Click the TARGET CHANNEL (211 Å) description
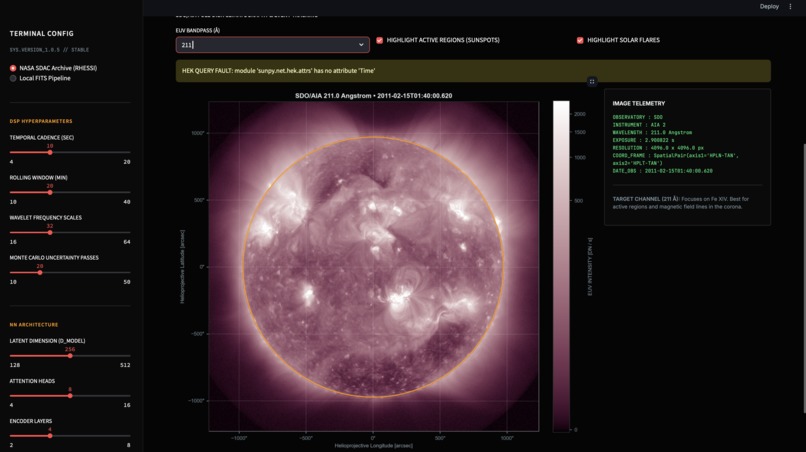Screen dimensions: 806x452 [x=681, y=203]
